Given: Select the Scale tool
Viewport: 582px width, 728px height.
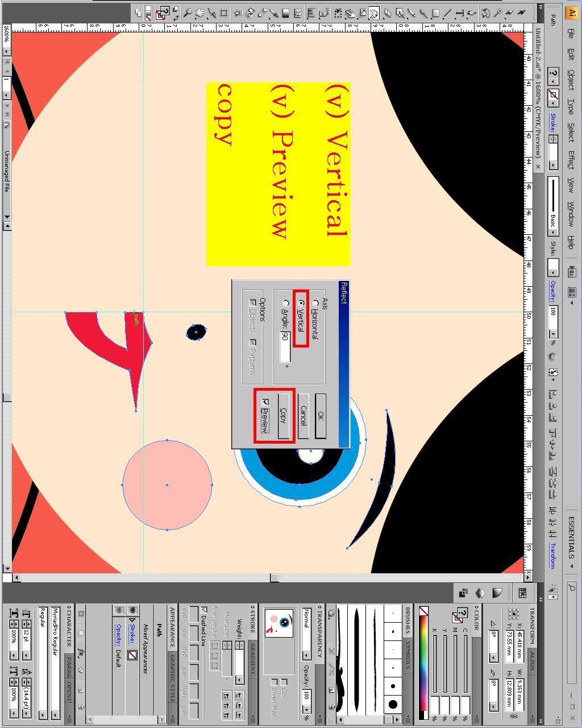Looking at the screenshot, I should click(x=361, y=13).
